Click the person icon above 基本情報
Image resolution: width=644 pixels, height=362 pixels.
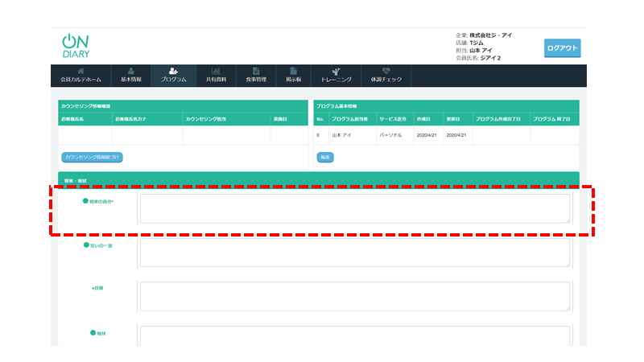point(131,71)
